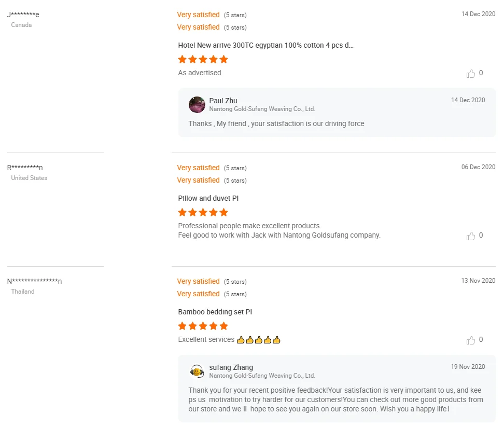The width and height of the screenshot is (504, 428).
Task: Click the row of thumbs-up emojis after "Excellent services"
Action: click(x=258, y=340)
